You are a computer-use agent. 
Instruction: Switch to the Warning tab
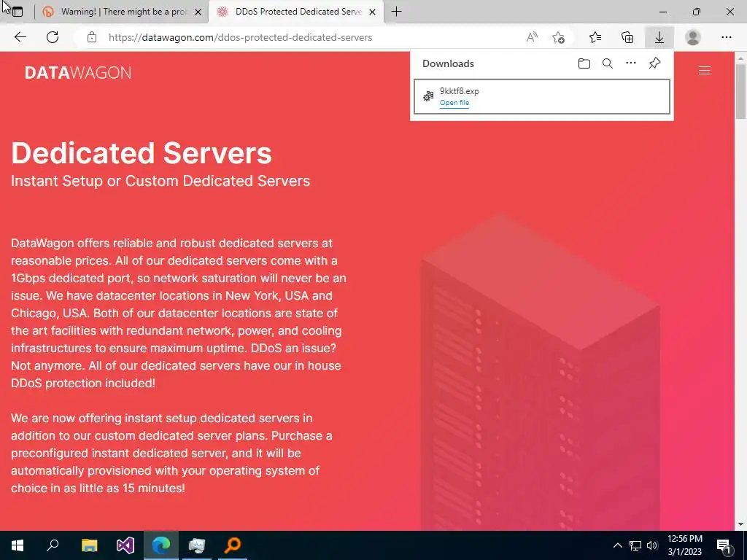[122, 12]
